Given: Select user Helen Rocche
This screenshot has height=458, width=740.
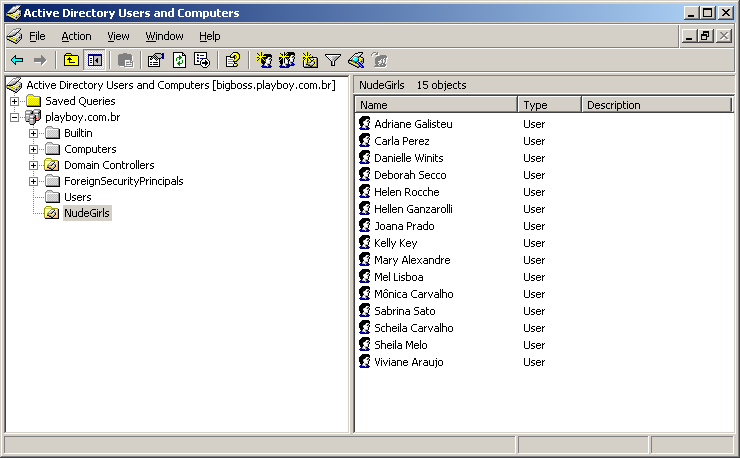Looking at the screenshot, I should [x=407, y=192].
